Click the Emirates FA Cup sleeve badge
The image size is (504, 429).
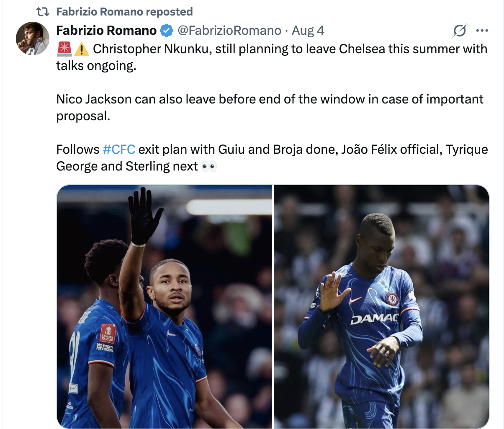click(x=107, y=334)
